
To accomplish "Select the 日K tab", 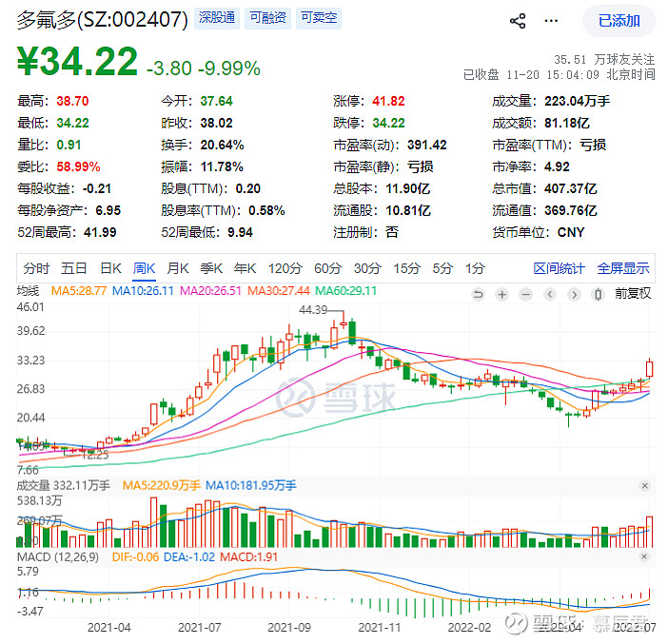I will coord(110,269).
